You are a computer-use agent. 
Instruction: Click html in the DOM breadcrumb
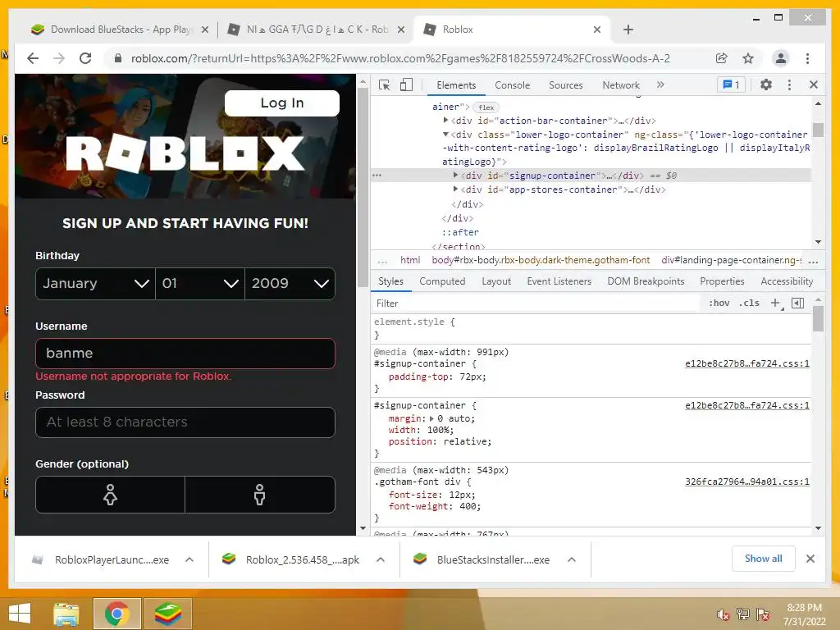[410, 260]
